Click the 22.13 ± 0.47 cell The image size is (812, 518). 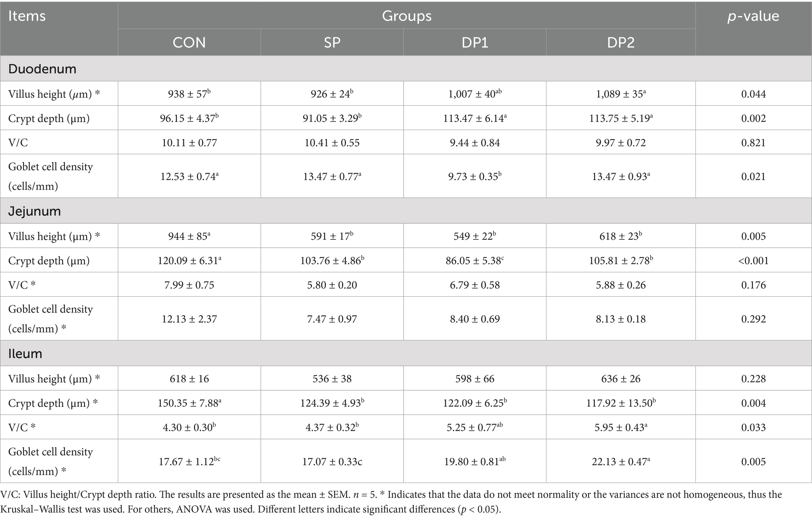[x=620, y=461]
